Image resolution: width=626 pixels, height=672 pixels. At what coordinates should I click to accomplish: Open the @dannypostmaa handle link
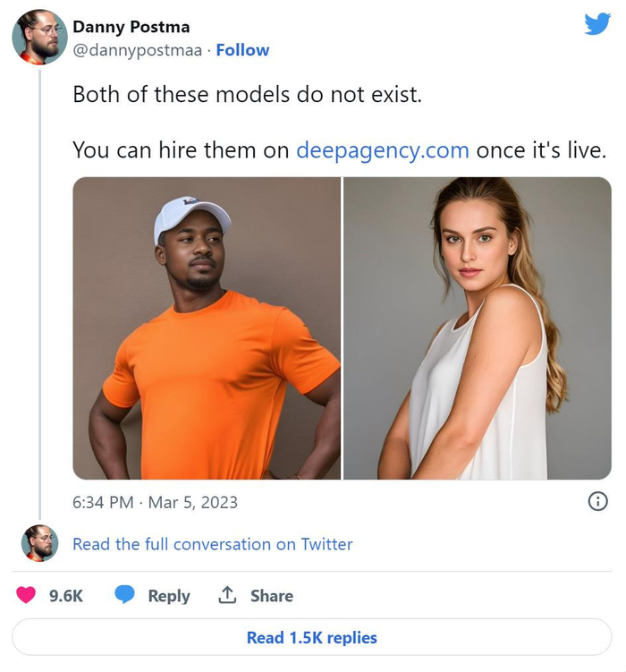[x=137, y=50]
